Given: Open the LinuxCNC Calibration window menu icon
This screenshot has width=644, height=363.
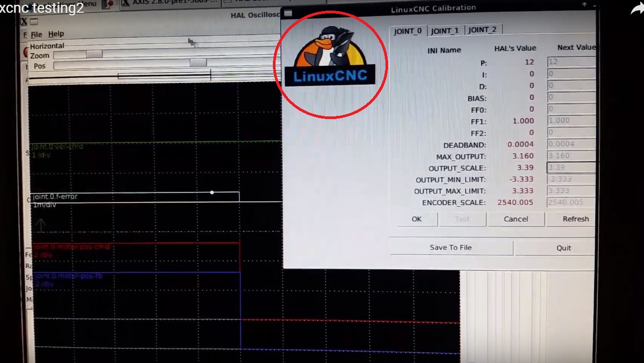Looking at the screenshot, I should coord(288,13).
